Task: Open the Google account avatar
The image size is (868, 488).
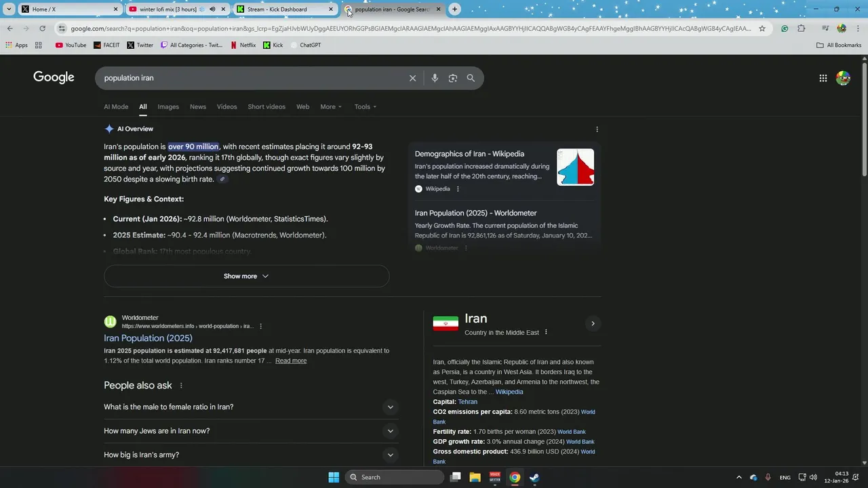Action: pyautogui.click(x=843, y=78)
